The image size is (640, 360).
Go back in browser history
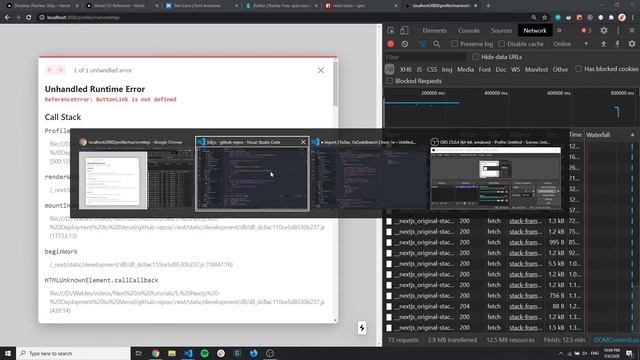coord(7,18)
